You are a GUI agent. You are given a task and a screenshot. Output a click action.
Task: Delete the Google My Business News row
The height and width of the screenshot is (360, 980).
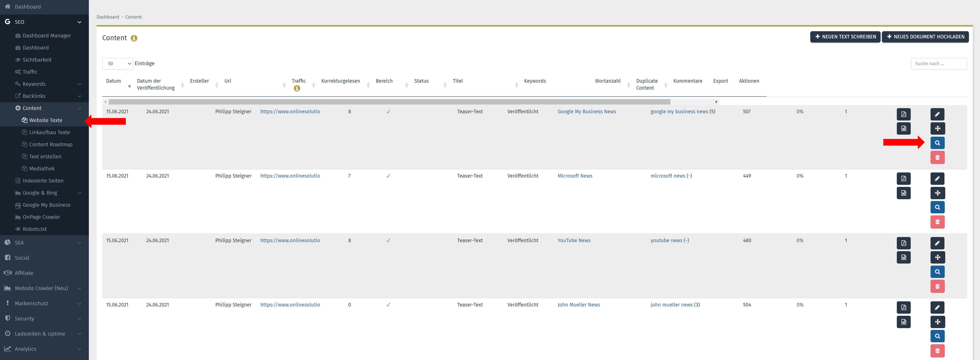pyautogui.click(x=937, y=157)
